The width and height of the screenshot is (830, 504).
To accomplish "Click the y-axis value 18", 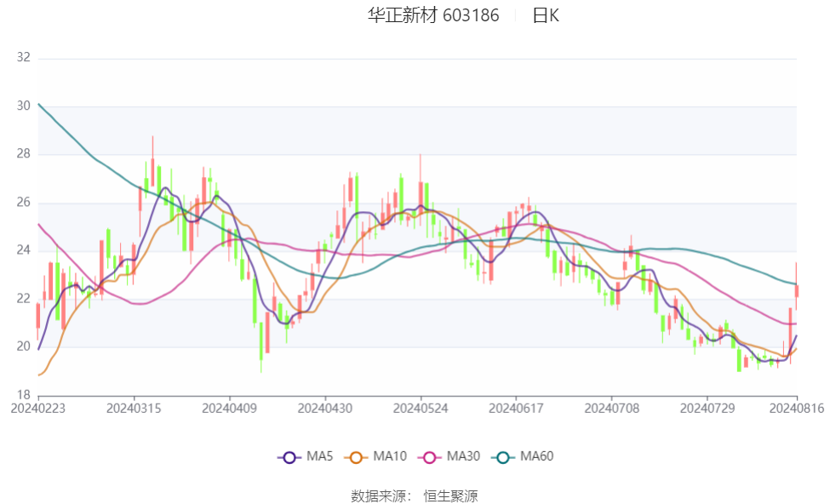I will (x=24, y=395).
